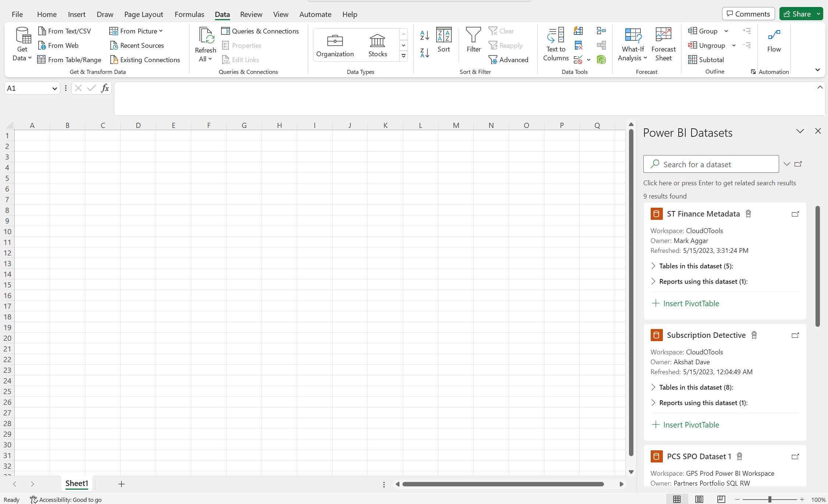Click Insert PivotTable for Subscription Detective
The image size is (828, 504).
point(685,424)
